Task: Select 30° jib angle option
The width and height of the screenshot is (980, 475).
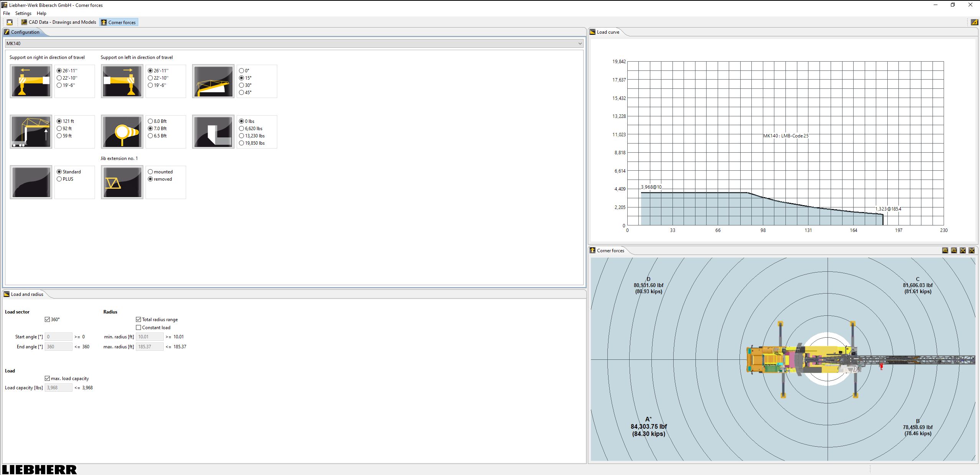Action: click(x=242, y=85)
